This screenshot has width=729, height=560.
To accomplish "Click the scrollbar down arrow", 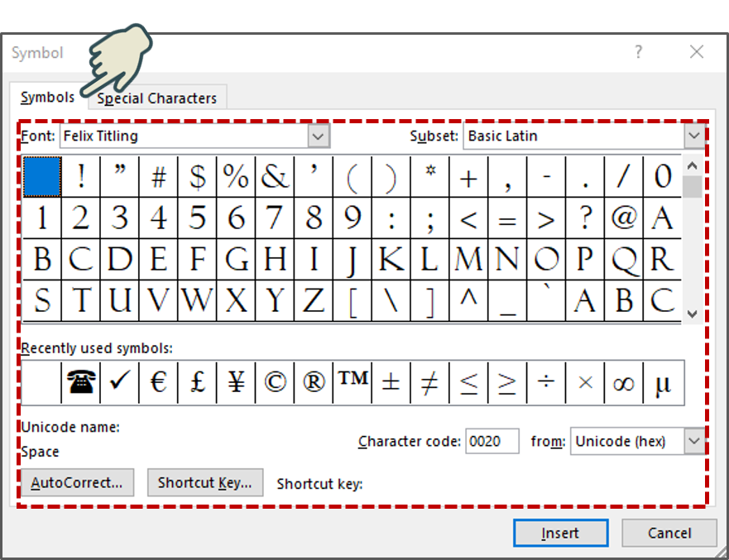I will [691, 314].
